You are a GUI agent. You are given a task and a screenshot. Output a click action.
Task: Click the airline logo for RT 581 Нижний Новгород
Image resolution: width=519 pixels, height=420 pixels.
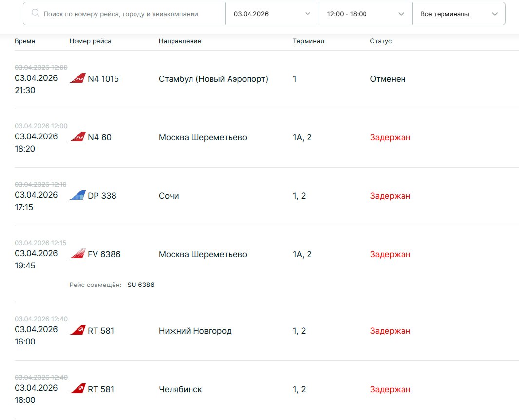(x=77, y=330)
